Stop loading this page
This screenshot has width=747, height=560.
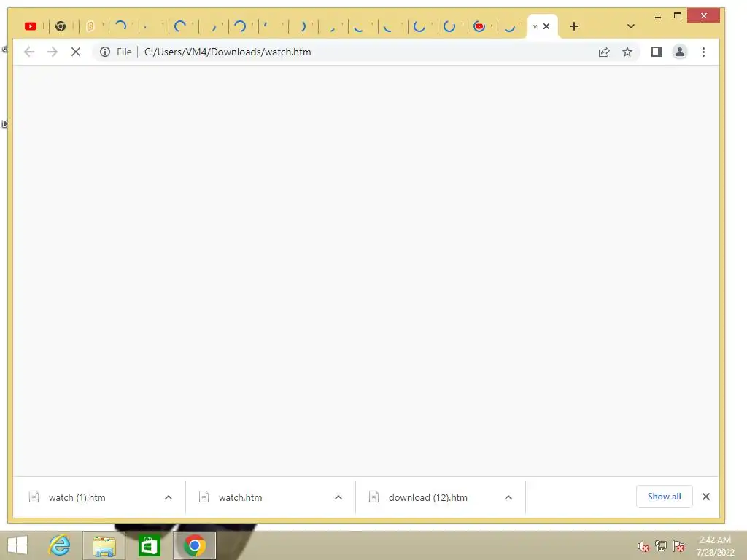[x=76, y=52]
